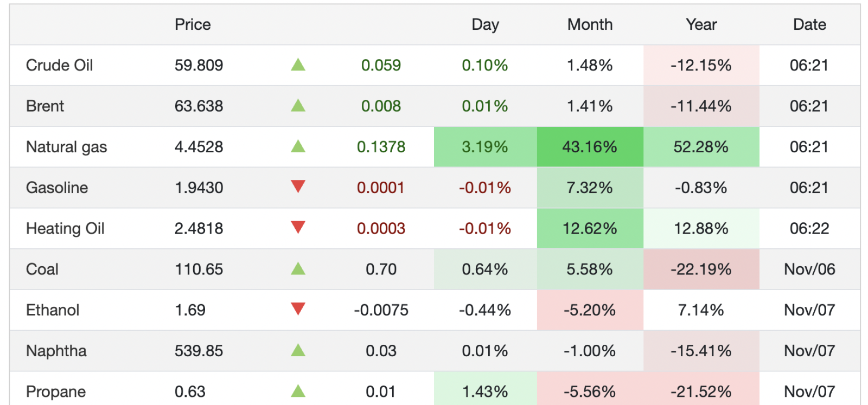Open the Heating Oil link
The image size is (868, 405).
click(x=65, y=228)
